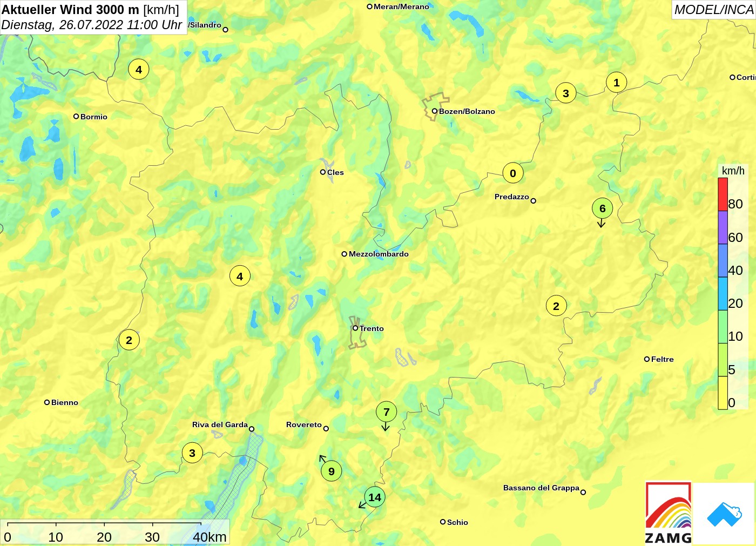Select the Bassano del Grappa label
Screen dimensions: 756x546
[x=541, y=488]
